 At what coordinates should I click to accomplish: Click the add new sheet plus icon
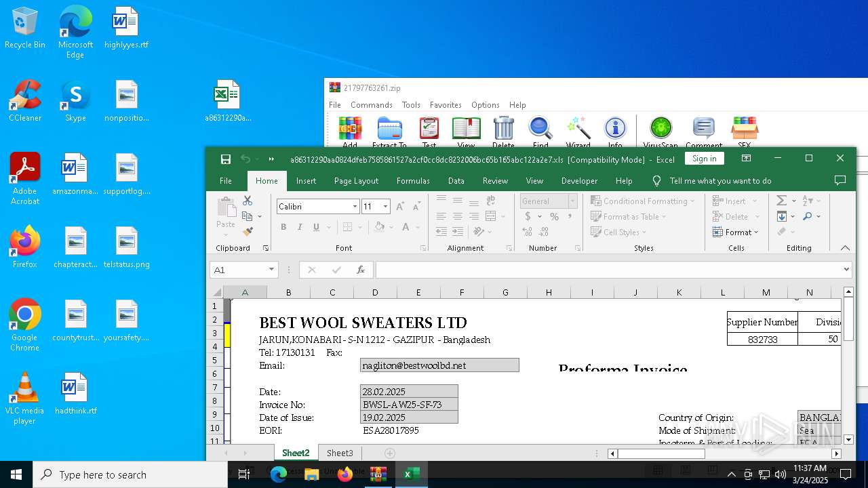coord(389,453)
